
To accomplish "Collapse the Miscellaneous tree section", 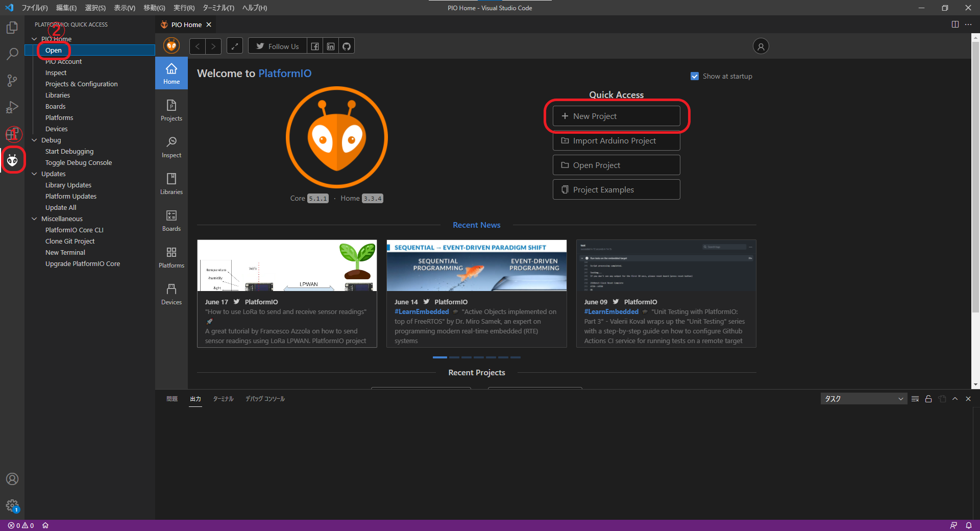I will [x=35, y=219].
